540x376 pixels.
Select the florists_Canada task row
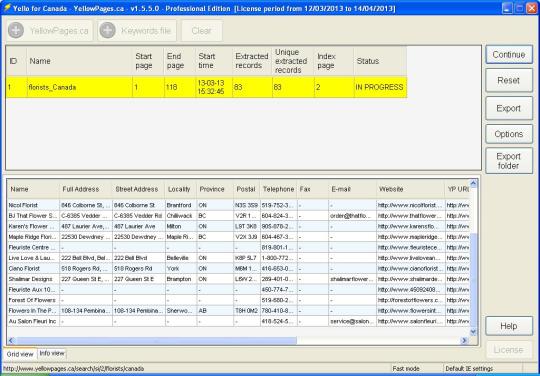coord(206,87)
